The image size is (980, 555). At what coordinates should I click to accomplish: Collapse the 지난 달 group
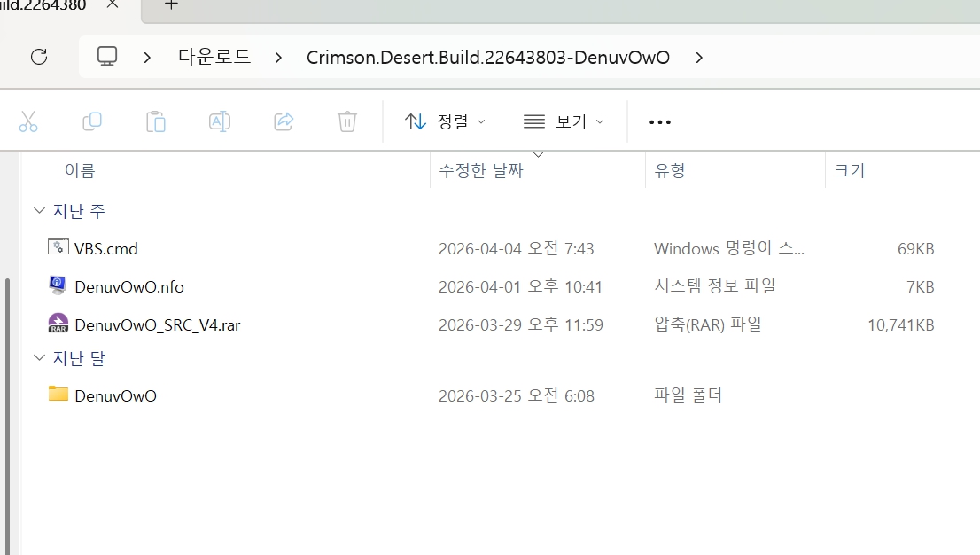tap(39, 358)
